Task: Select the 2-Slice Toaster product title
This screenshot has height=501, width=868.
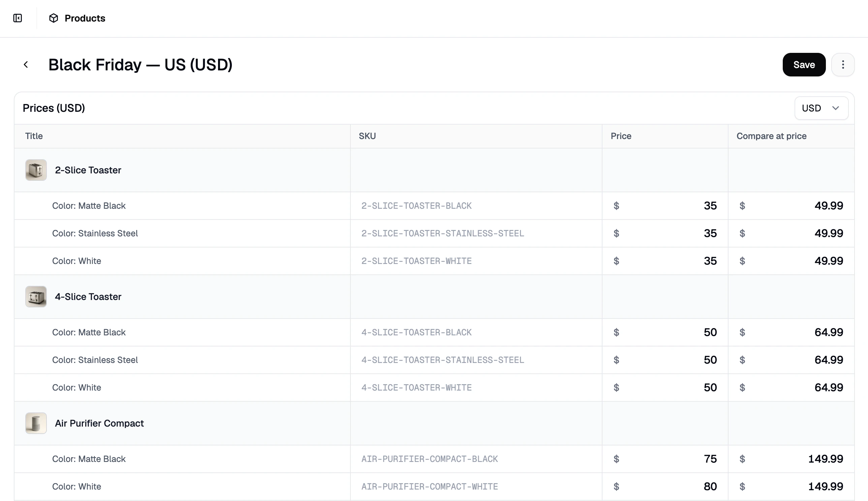Action: click(x=88, y=170)
